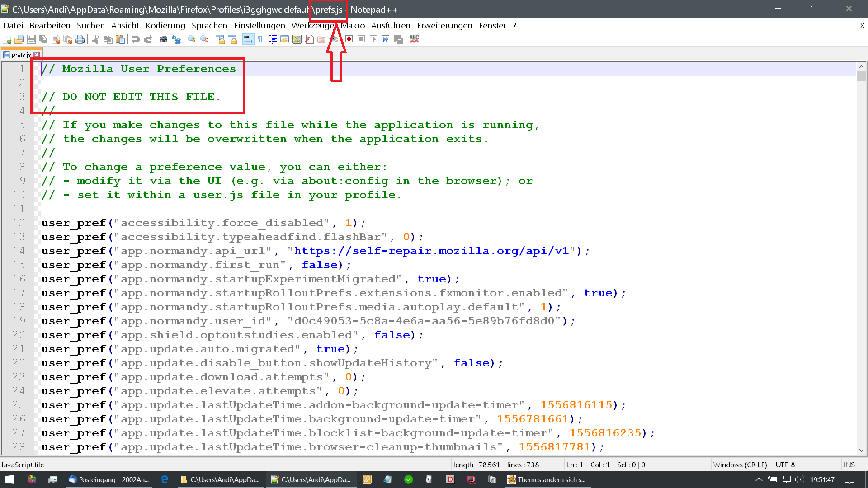
Task: Click the New file toolbar icon
Action: (x=7, y=40)
